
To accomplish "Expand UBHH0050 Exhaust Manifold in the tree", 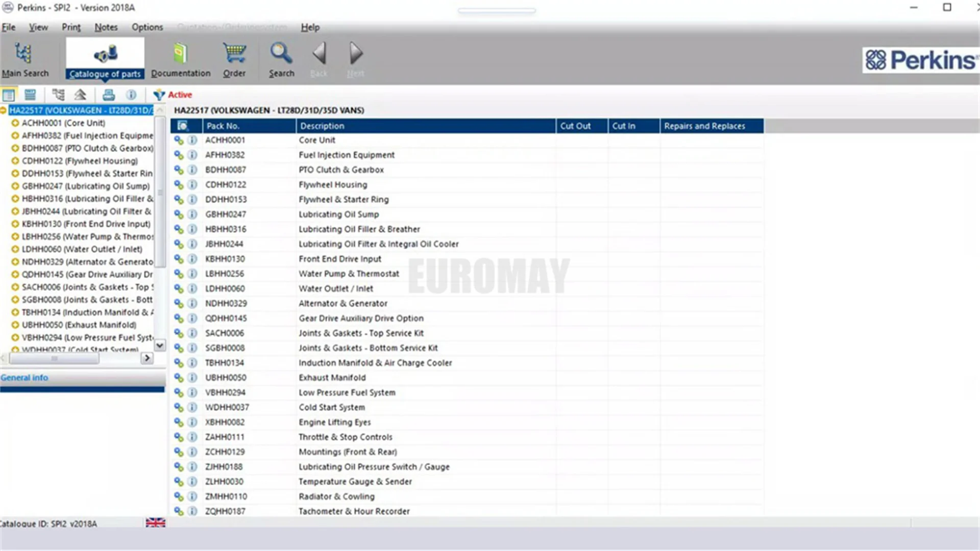I will [x=15, y=324].
